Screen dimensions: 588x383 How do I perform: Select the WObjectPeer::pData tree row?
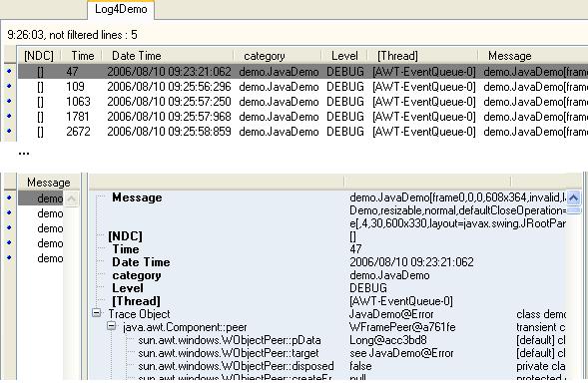[230, 340]
